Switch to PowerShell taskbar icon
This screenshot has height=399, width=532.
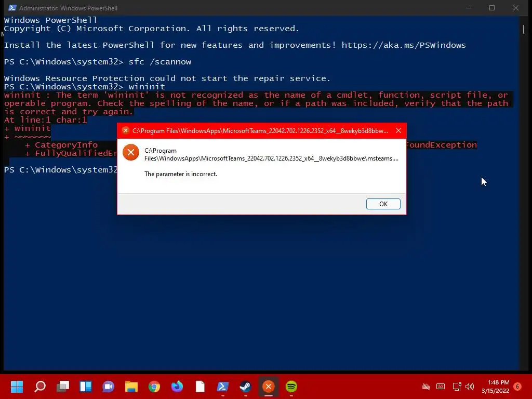pos(222,387)
